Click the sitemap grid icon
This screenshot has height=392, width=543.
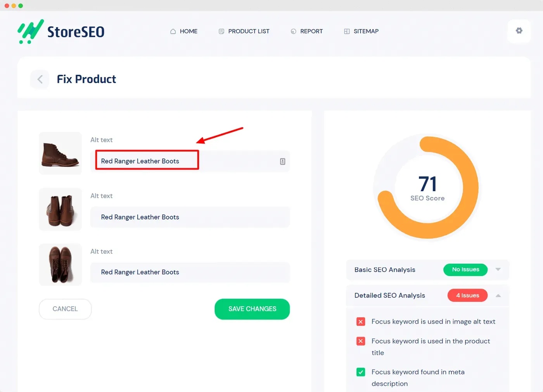347,31
